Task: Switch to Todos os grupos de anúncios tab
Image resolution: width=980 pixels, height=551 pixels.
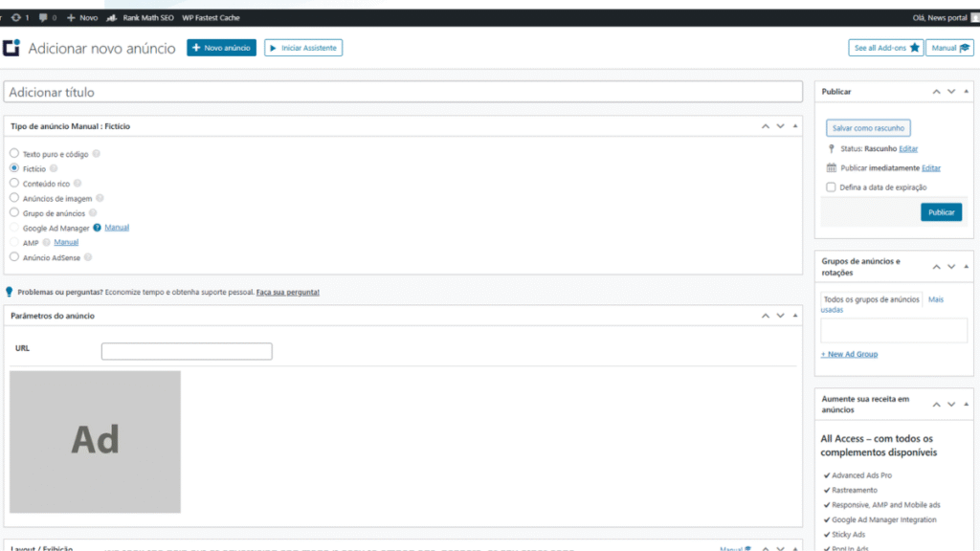Action: pyautogui.click(x=871, y=299)
